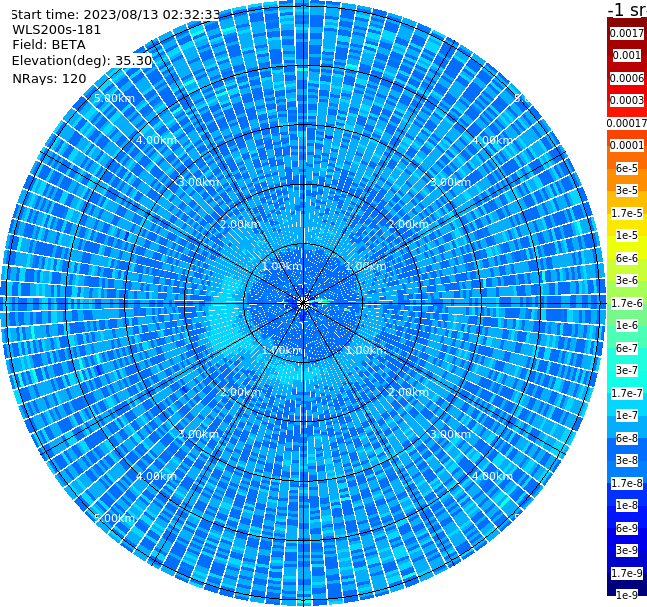Click the 0.0017 colorbar label

(x=627, y=33)
